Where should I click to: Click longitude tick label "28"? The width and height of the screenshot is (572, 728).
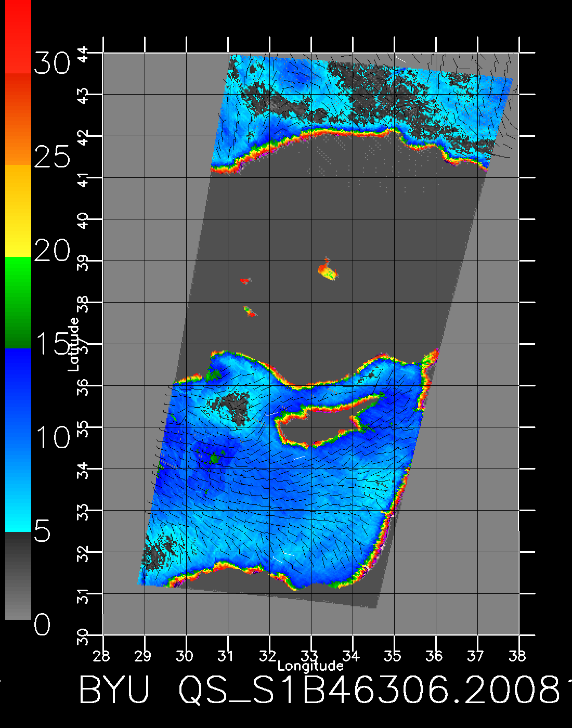coord(101,655)
